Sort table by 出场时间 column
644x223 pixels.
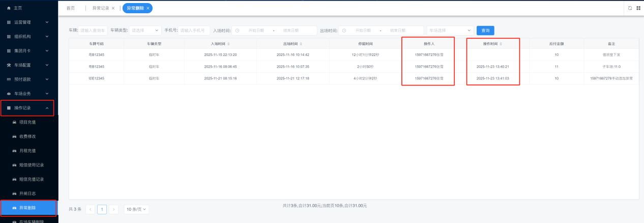point(301,44)
